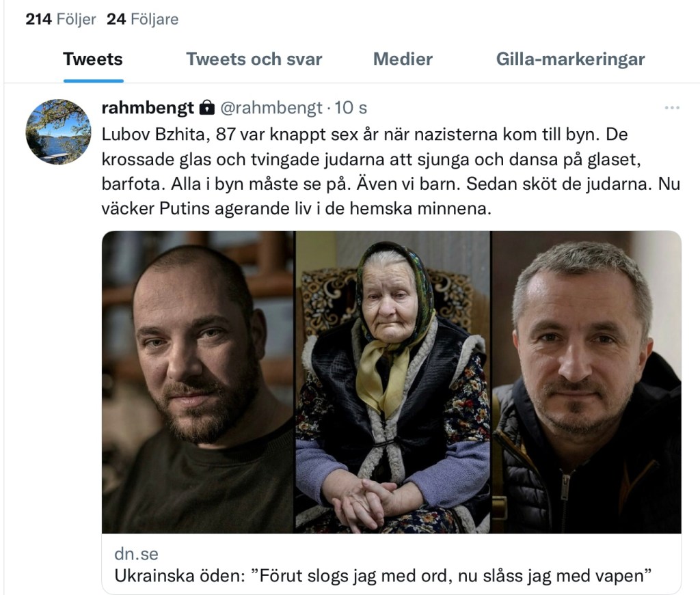Click the bearded man photo on left
The height and width of the screenshot is (595, 700).
click(x=198, y=382)
